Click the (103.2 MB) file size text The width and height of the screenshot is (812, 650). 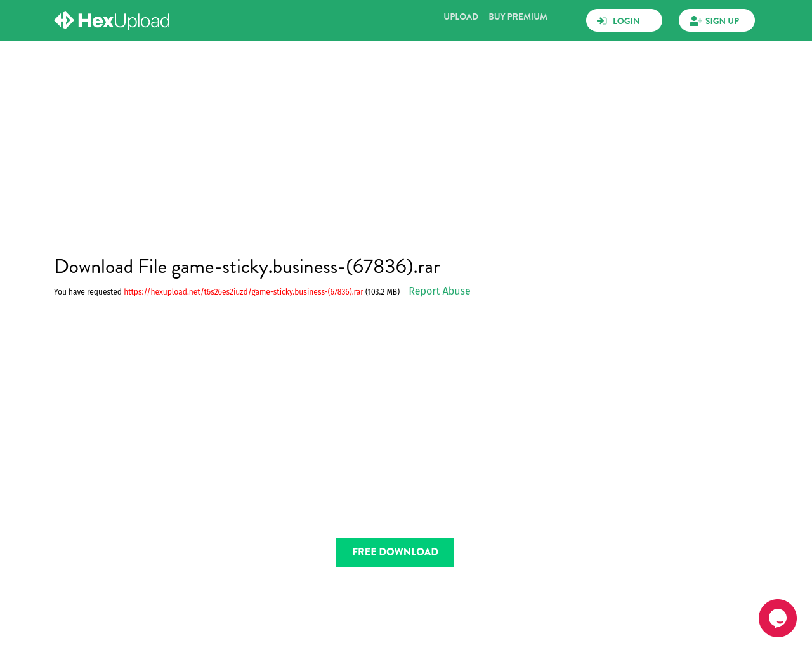tap(383, 292)
